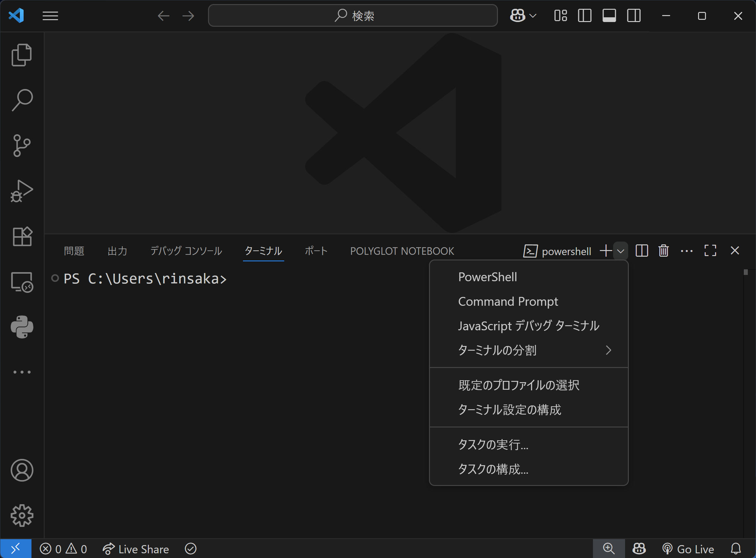
Task: Kill the terminal with trash icon
Action: [663, 251]
